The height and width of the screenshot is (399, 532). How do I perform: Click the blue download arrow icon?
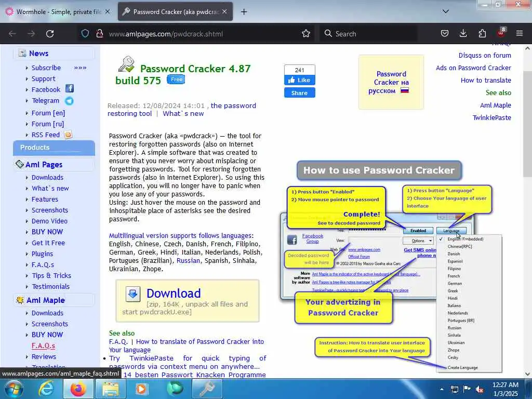[133, 294]
